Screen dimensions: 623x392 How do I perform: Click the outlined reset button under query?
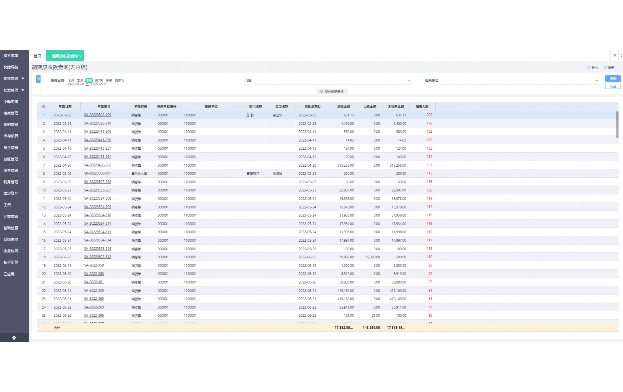click(613, 86)
